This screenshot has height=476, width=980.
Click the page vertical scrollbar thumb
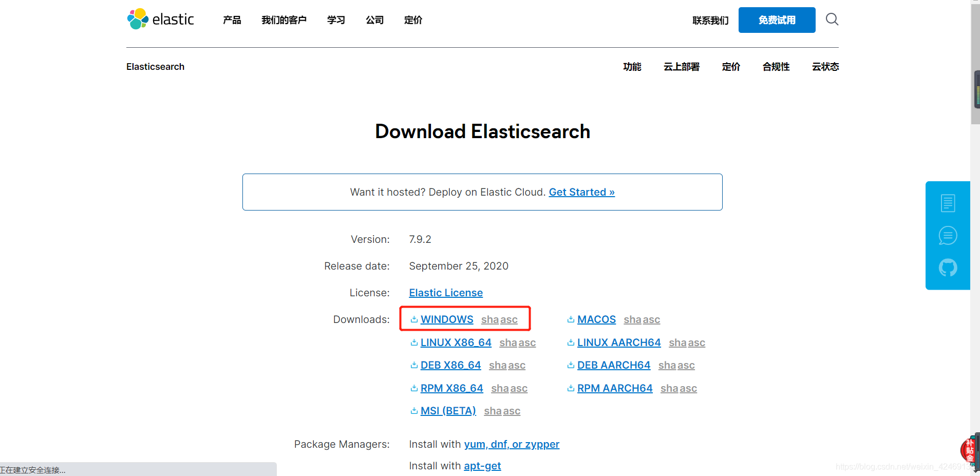point(975,64)
